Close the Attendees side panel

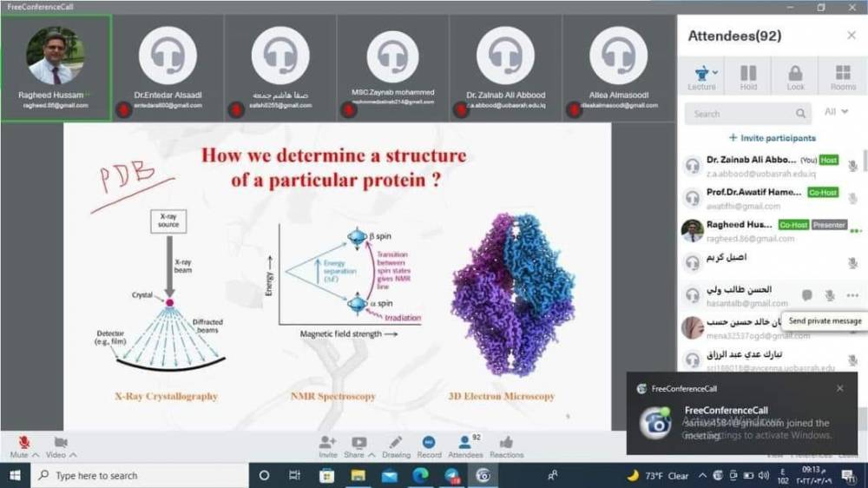pos(851,36)
